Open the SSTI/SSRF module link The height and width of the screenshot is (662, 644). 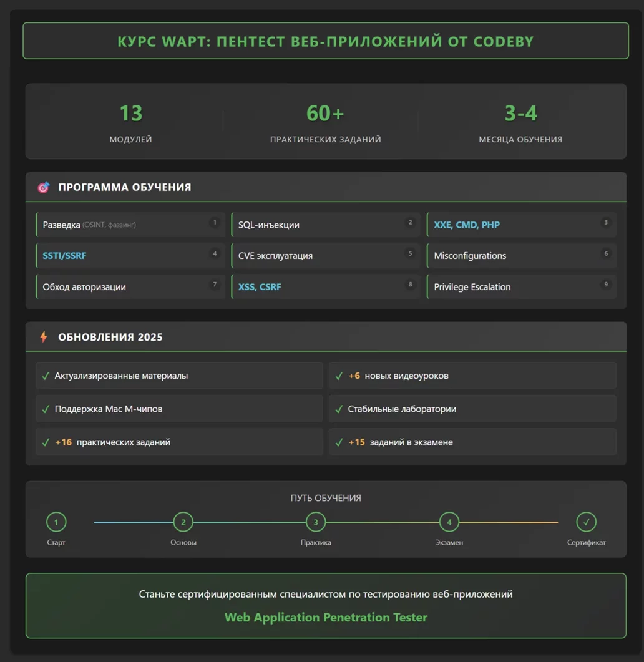(x=64, y=256)
